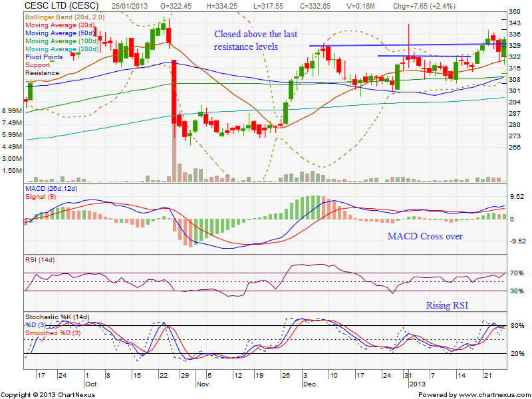The height and width of the screenshot is (399, 532).
Task: Click the 2013 year label on time axis
Action: pyautogui.click(x=418, y=384)
